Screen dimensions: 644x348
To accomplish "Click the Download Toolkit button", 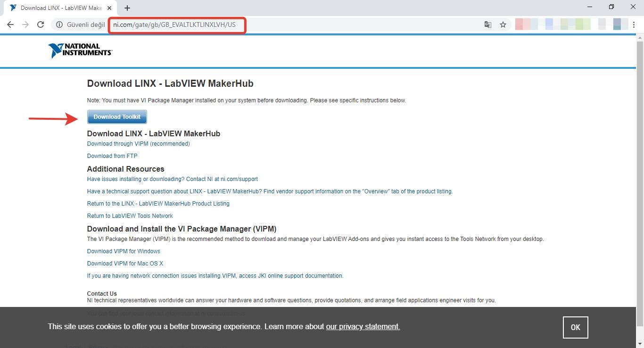I will click(x=117, y=117).
